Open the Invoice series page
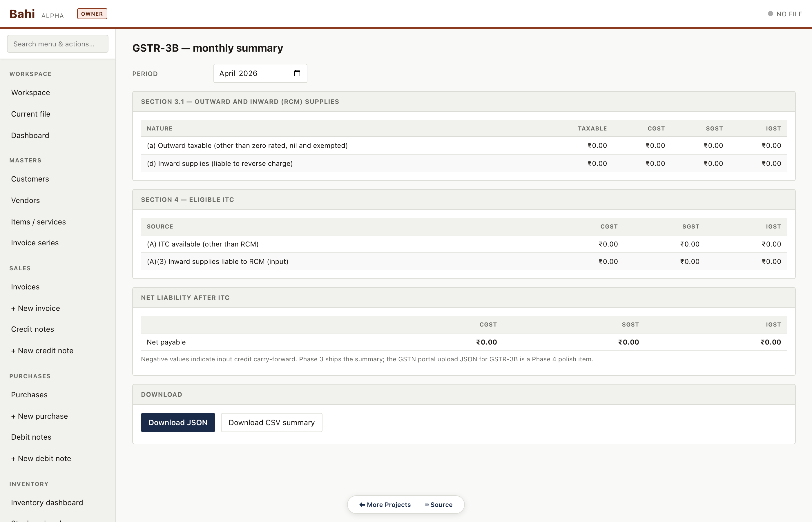812x522 pixels. click(x=35, y=243)
